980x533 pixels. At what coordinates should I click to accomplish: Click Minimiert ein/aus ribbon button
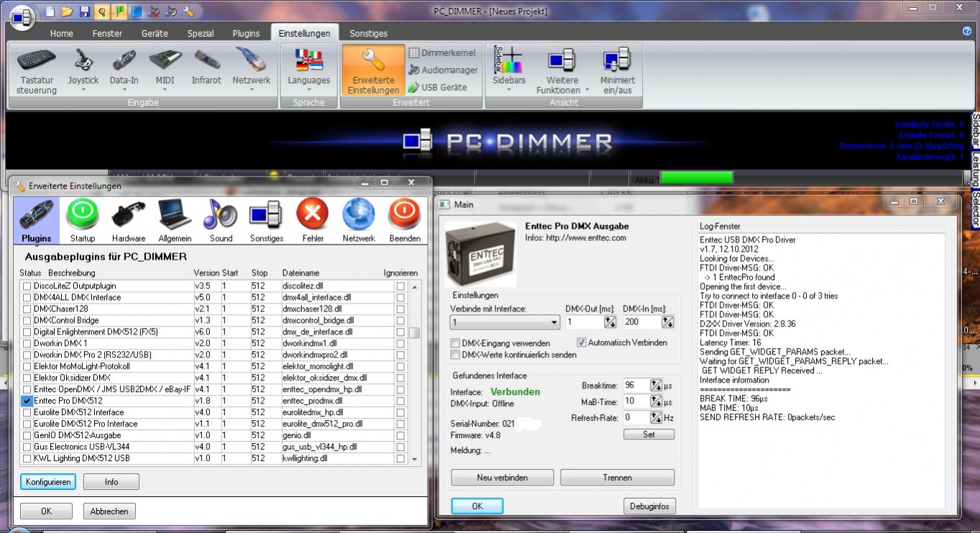pyautogui.click(x=617, y=71)
